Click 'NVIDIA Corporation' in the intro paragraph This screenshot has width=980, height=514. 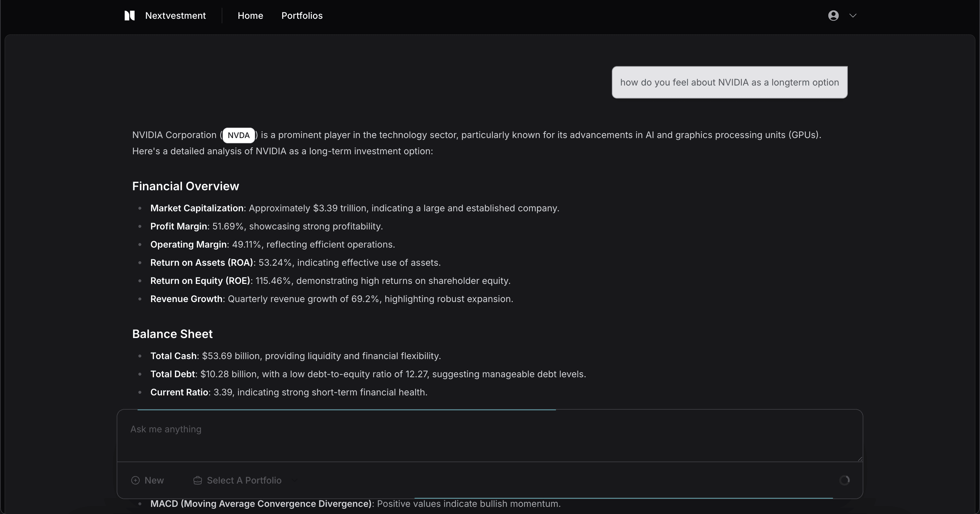click(174, 135)
